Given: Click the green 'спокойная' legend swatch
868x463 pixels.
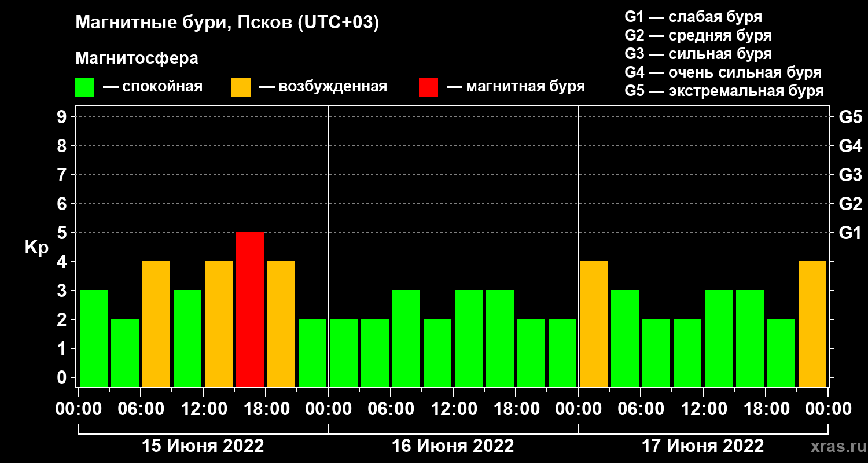Looking at the screenshot, I should coord(84,87).
